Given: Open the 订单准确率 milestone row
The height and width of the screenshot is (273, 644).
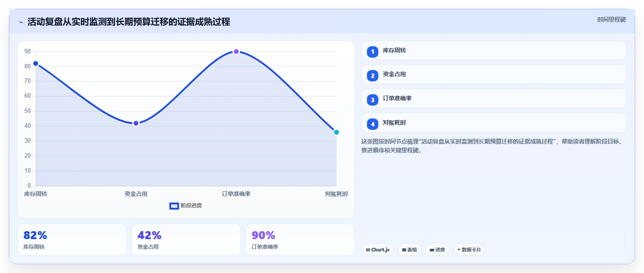Looking at the screenshot, I should point(494,99).
